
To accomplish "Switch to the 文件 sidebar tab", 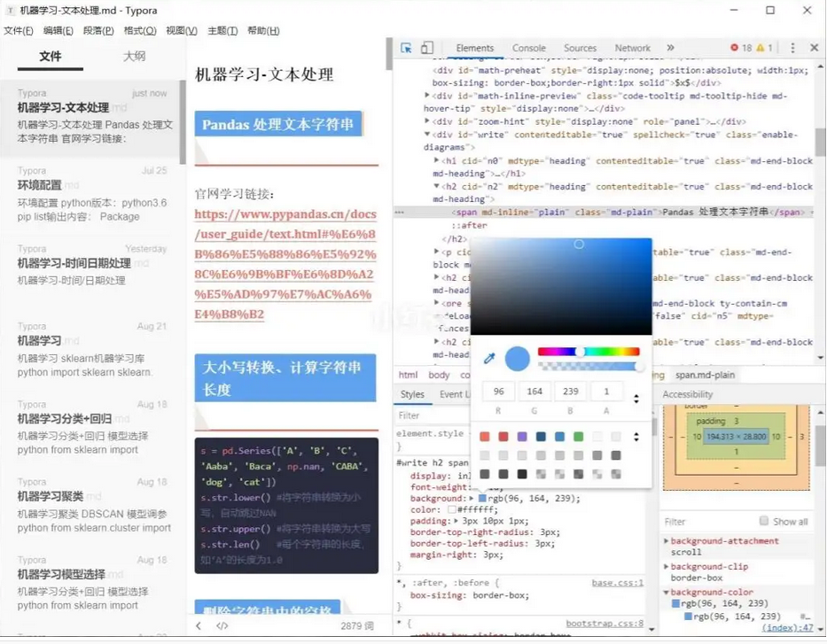I will click(51, 57).
